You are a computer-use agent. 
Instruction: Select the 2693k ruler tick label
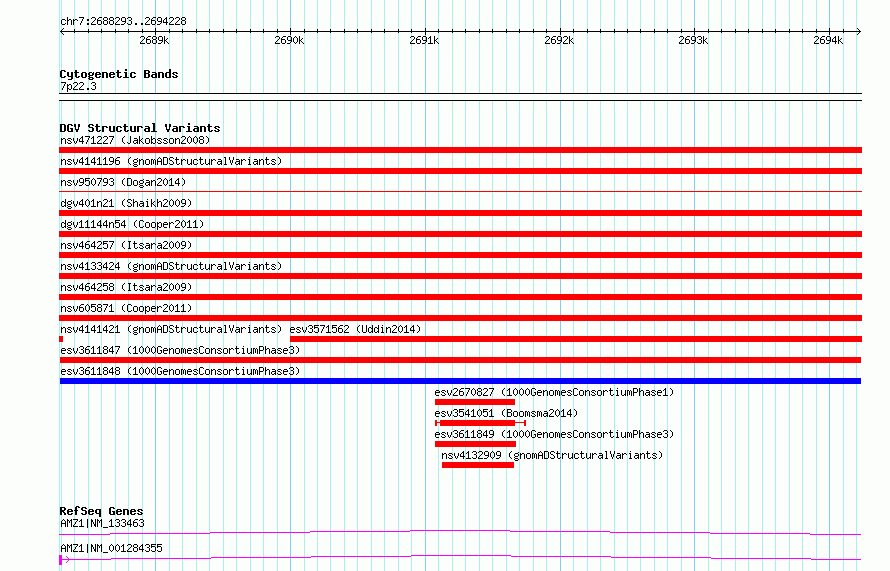[x=693, y=40]
